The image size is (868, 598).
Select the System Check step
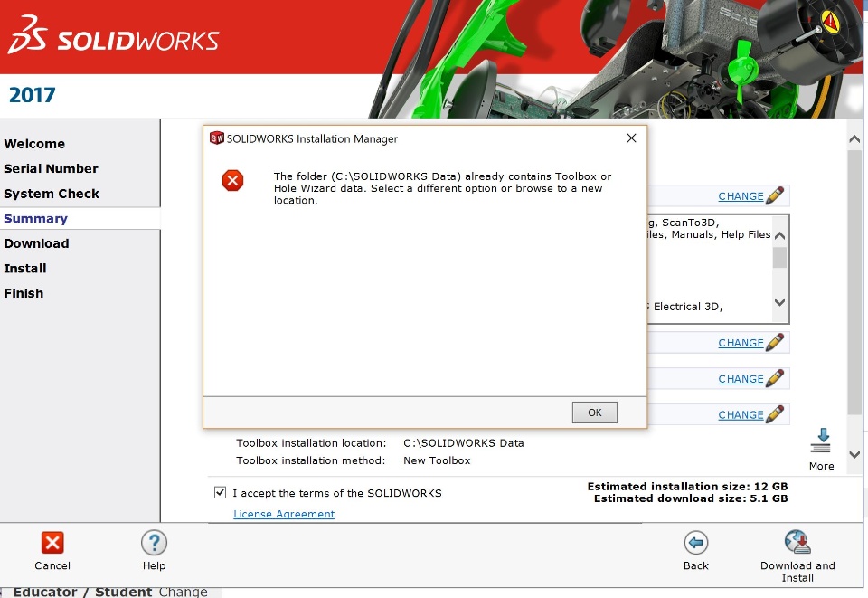52,194
